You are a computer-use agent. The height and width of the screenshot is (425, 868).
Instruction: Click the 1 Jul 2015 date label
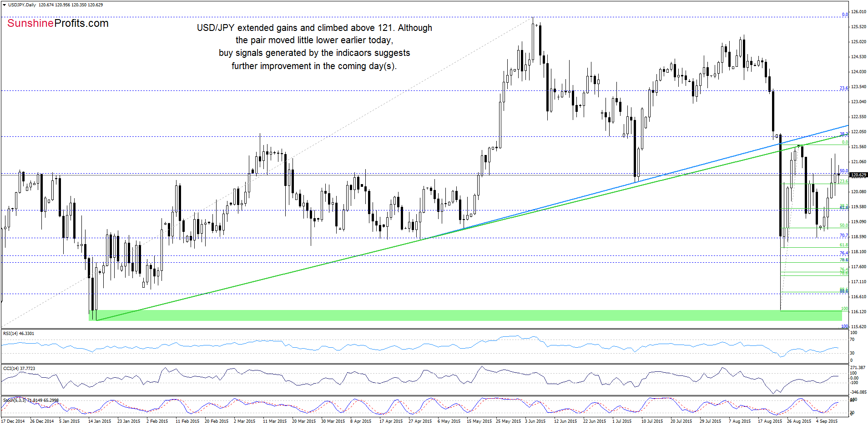pyautogui.click(x=622, y=421)
